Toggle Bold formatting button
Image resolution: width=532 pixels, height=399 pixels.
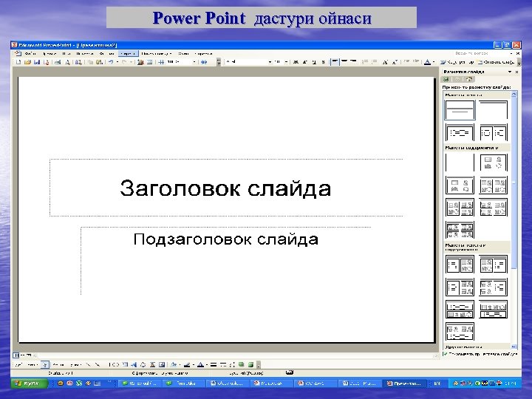pyautogui.click(x=296, y=62)
